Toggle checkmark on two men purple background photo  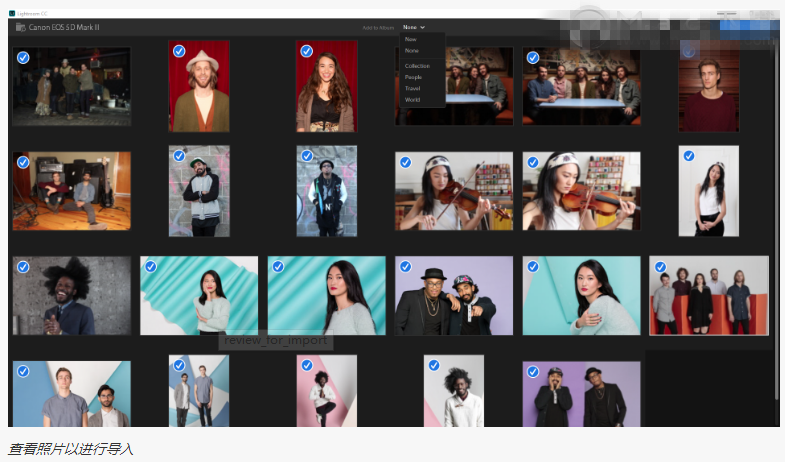click(405, 267)
